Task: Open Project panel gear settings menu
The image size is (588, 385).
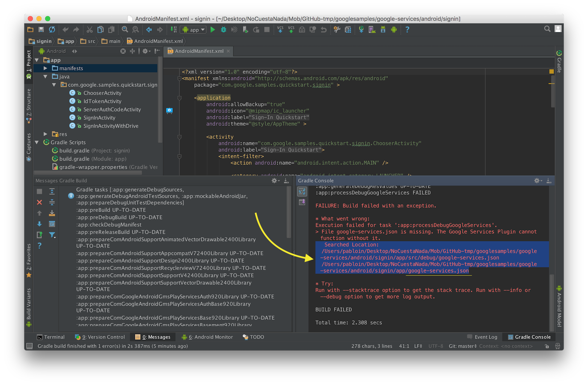Action: click(x=146, y=51)
